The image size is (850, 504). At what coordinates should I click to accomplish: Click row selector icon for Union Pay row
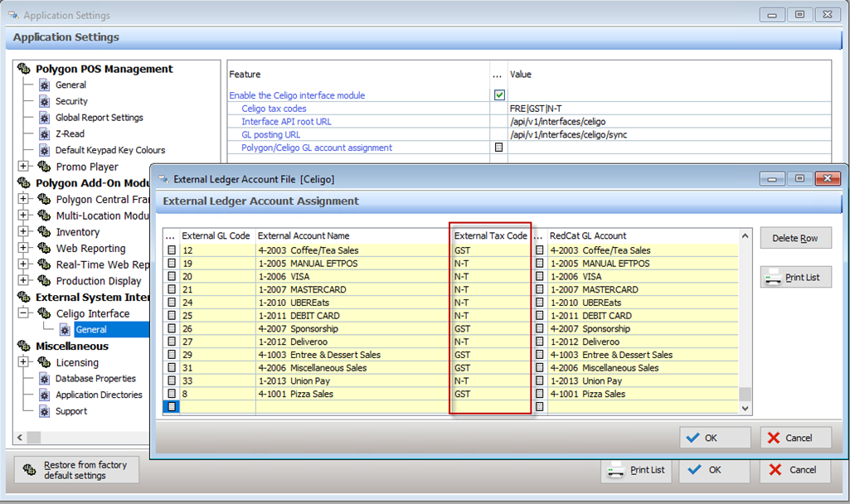[x=172, y=380]
